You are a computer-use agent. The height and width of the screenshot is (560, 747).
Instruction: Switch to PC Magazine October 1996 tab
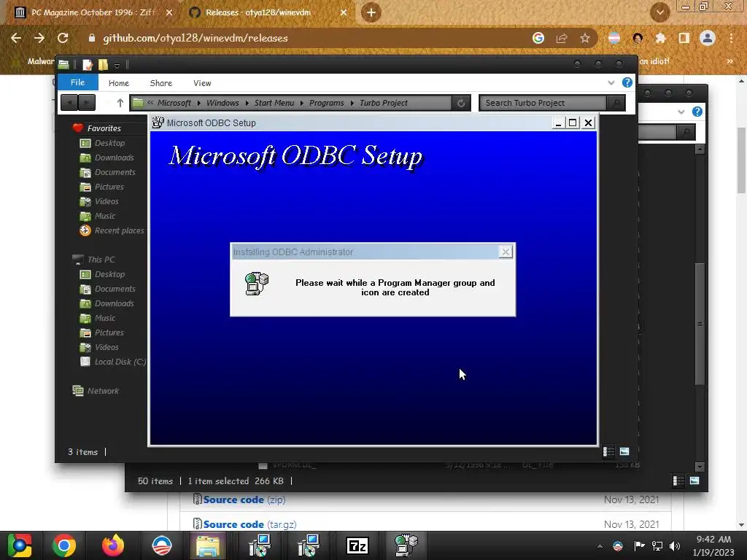tap(93, 12)
